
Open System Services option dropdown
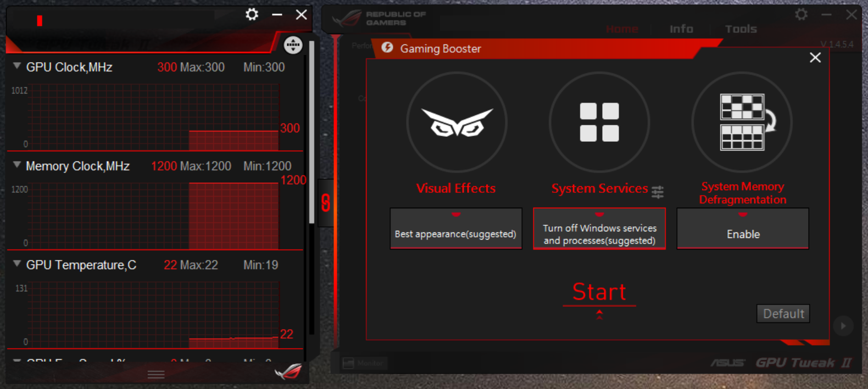599,229
